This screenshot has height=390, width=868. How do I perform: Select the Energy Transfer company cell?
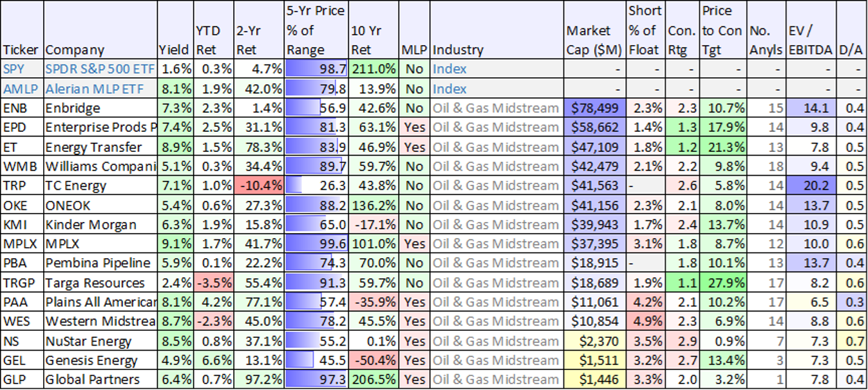(100, 147)
